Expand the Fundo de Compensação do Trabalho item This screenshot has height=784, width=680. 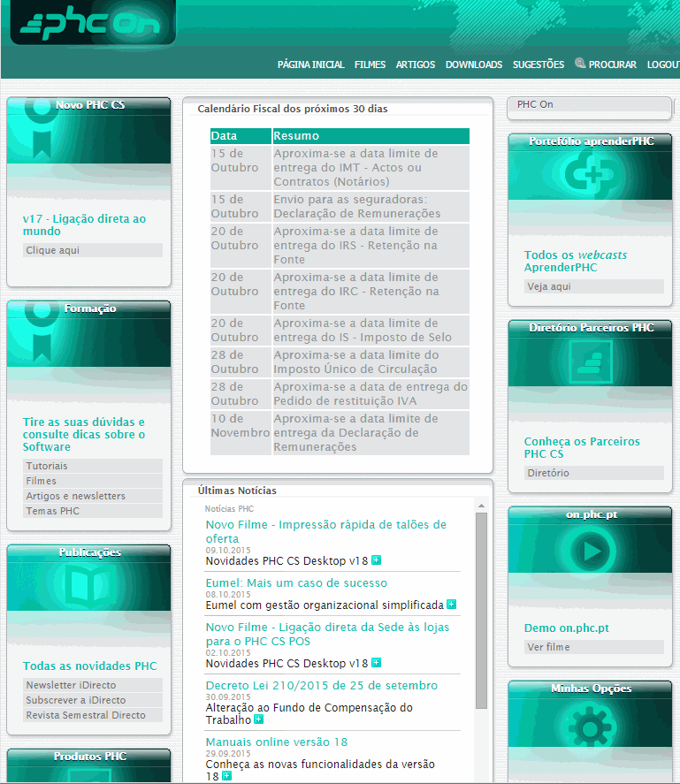click(x=258, y=719)
